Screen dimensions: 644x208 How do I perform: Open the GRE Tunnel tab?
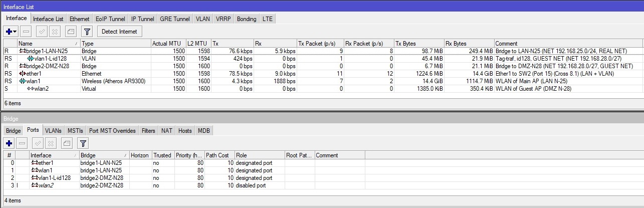tap(175, 19)
